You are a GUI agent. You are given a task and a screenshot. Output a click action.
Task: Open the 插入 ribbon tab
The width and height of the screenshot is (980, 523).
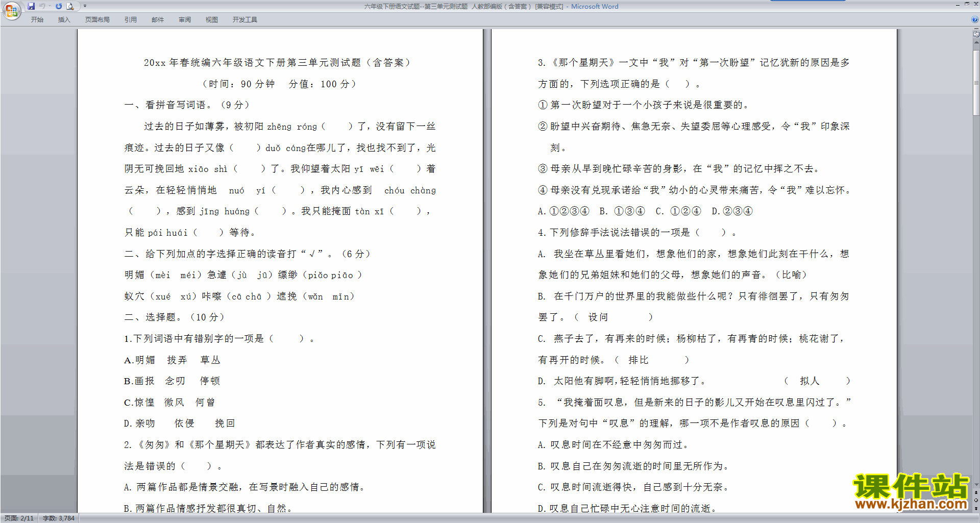click(64, 19)
